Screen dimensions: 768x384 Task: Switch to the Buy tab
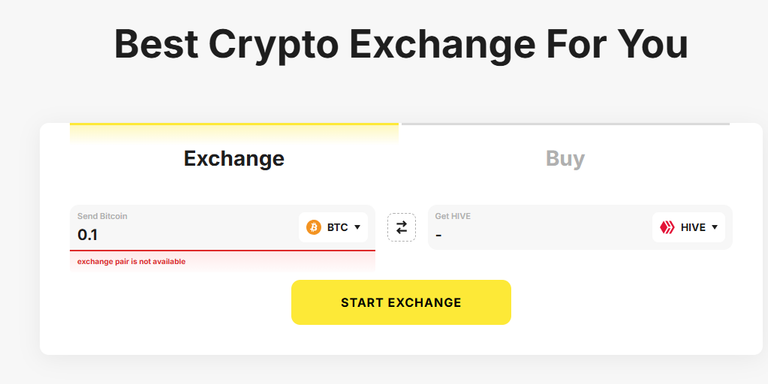(x=565, y=158)
